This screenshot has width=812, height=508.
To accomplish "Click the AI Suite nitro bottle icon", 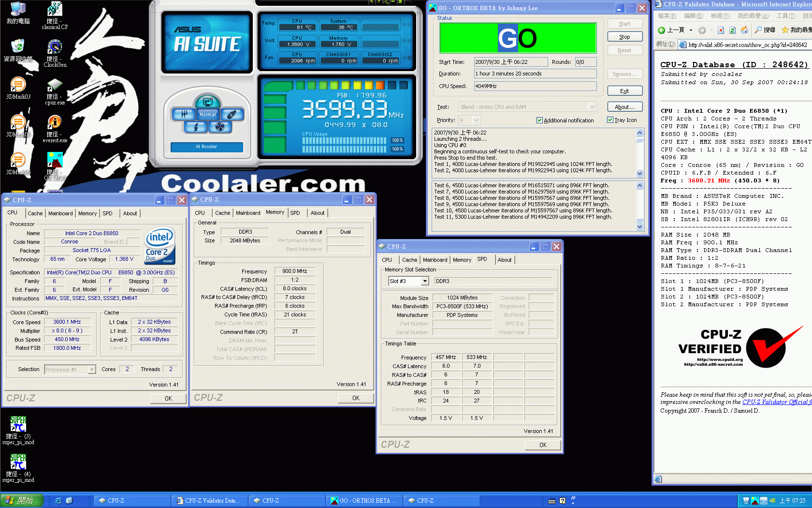I will pos(232,114).
